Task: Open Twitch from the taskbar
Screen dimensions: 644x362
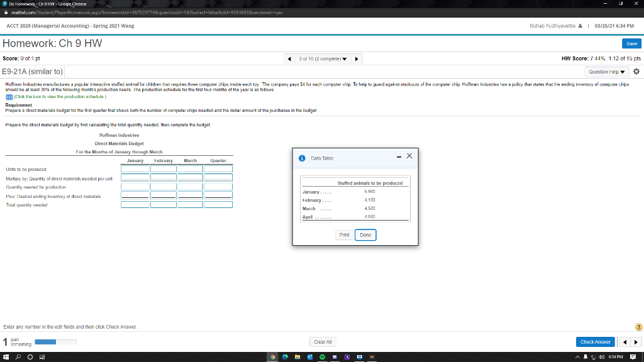Action: tap(347, 357)
